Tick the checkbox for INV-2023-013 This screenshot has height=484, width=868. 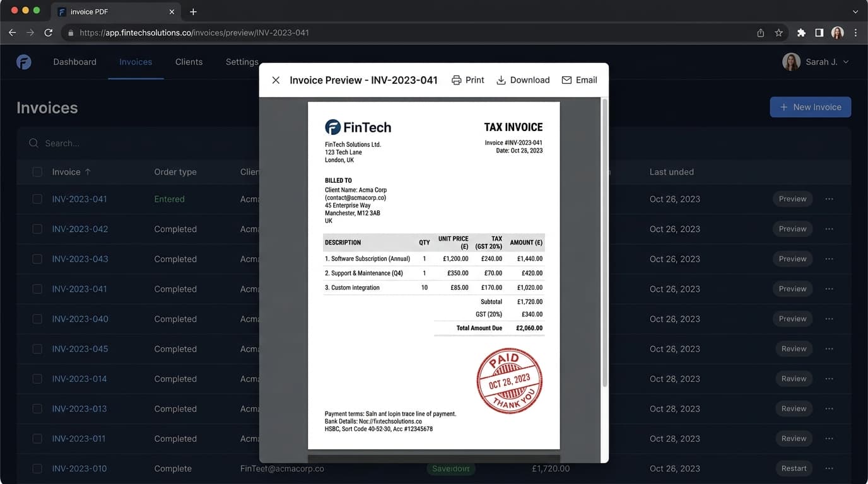coord(37,408)
